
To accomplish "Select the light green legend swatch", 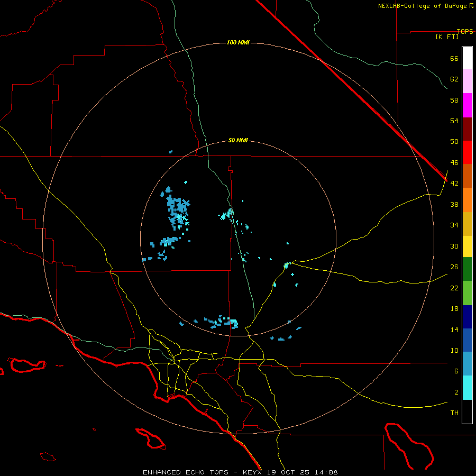I will click(x=467, y=293).
